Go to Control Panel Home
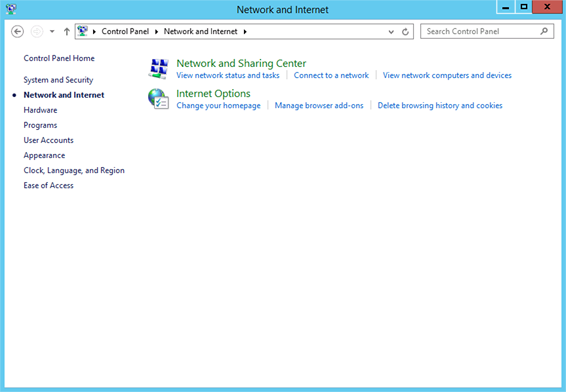The height and width of the screenshot is (392, 566). tap(59, 58)
